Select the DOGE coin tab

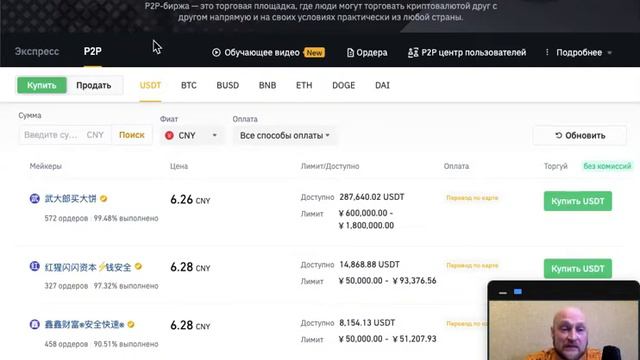coord(344,85)
